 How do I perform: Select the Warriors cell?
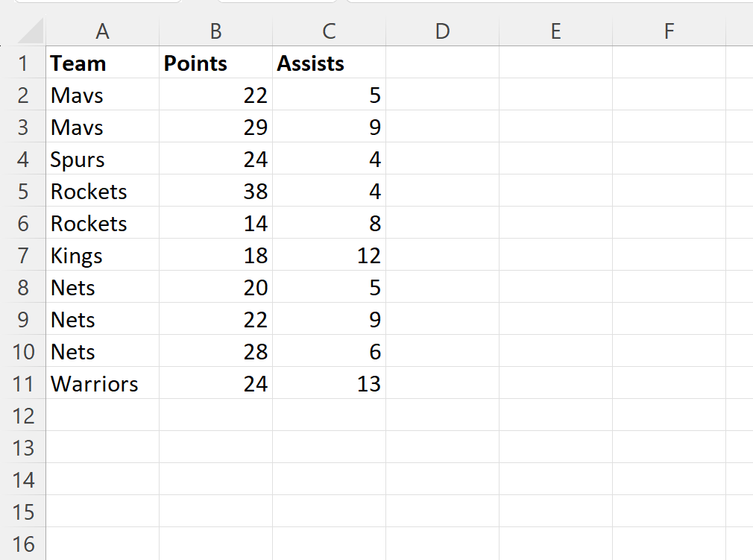pyautogui.click(x=102, y=383)
